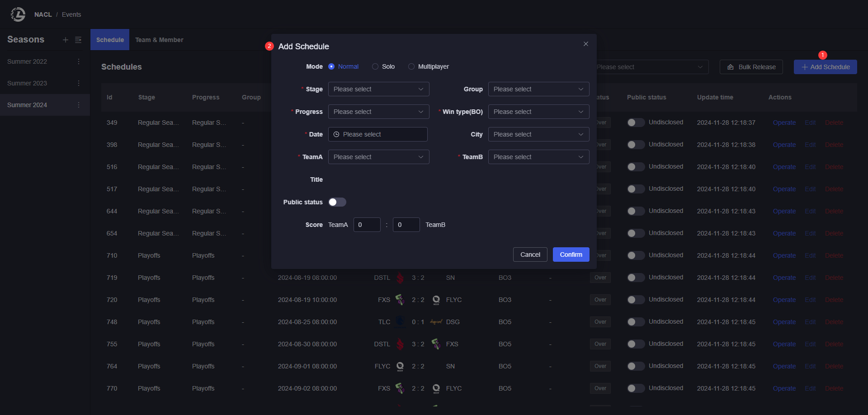The image size is (868, 415).
Task: Click the plus icon to add season
Action: (66, 40)
